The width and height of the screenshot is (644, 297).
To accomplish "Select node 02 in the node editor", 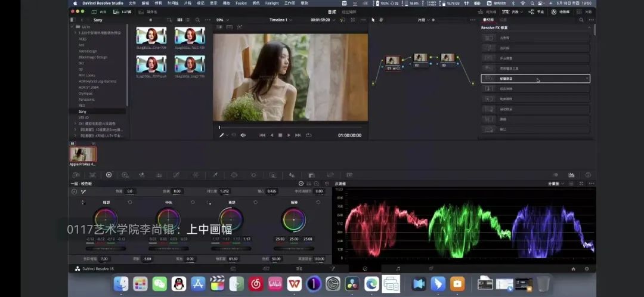I will coord(420,58).
